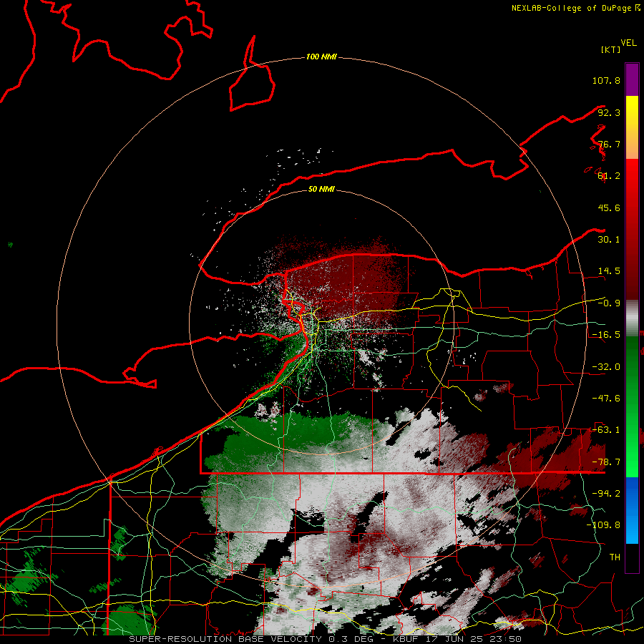
Task: Click the -32.0 value on the velocity scale
Action: pyautogui.click(x=606, y=367)
